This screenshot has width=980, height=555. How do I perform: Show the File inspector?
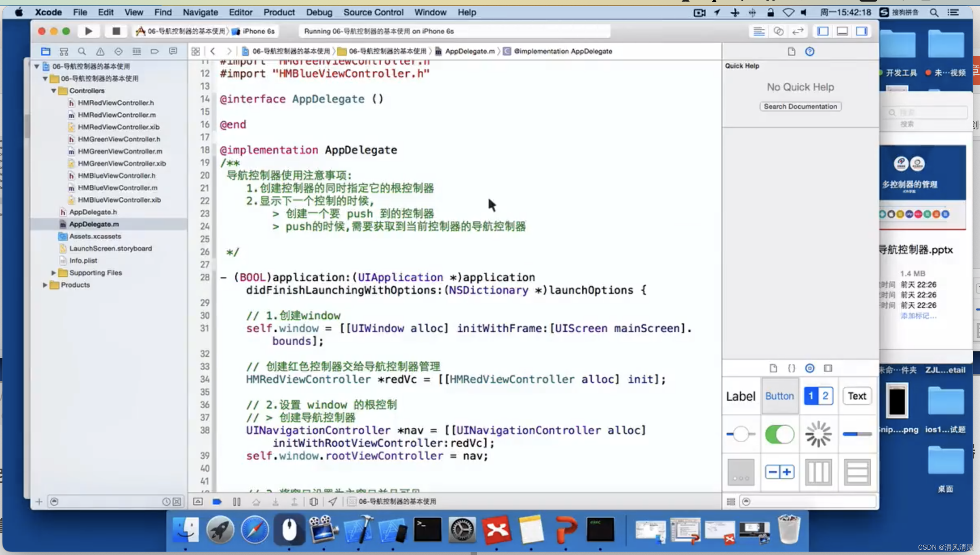point(791,51)
